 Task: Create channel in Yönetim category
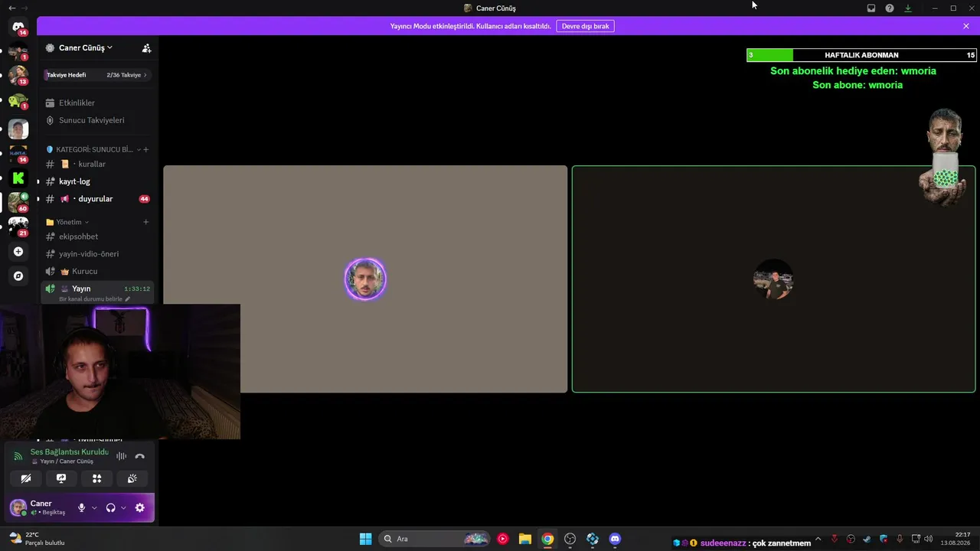click(146, 222)
